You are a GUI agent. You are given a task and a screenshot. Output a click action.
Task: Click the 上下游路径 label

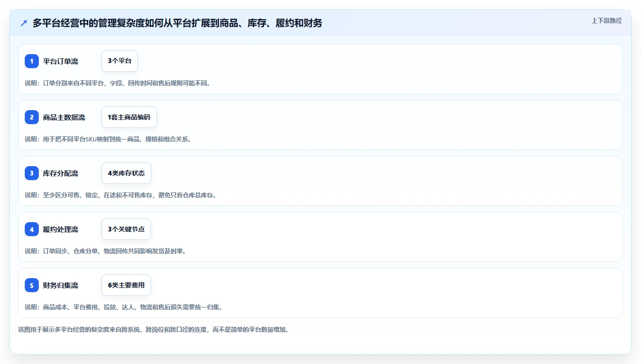click(606, 21)
